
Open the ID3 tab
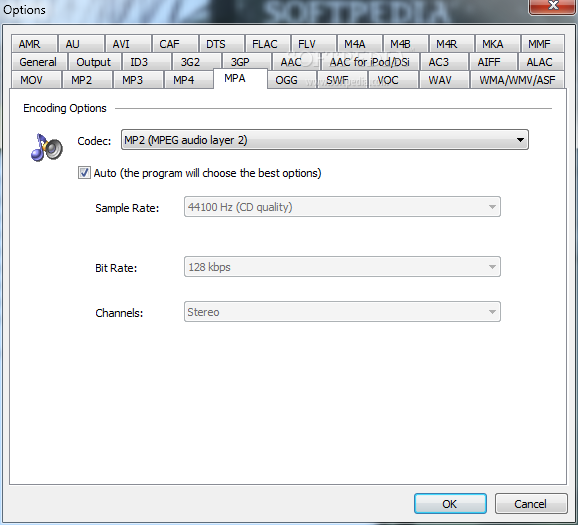click(146, 62)
